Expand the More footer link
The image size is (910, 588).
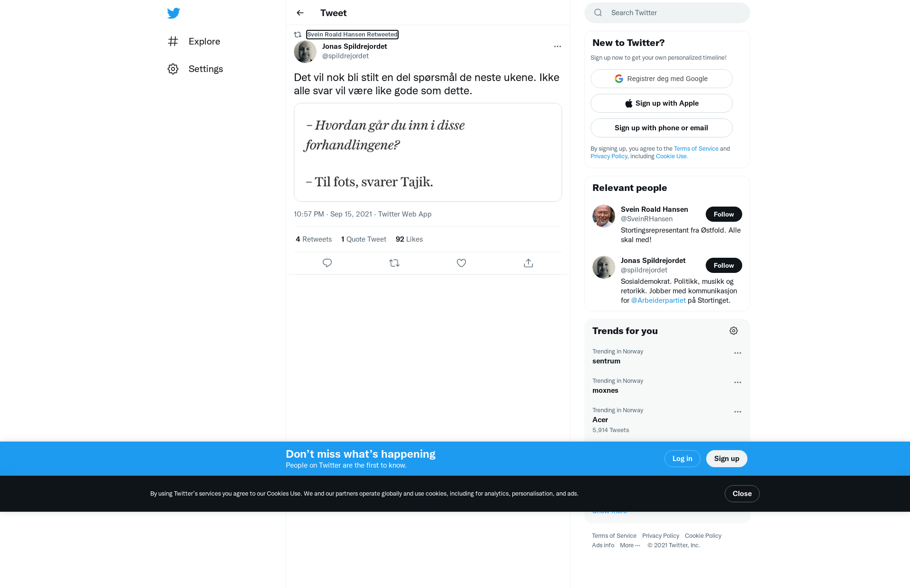click(x=630, y=545)
